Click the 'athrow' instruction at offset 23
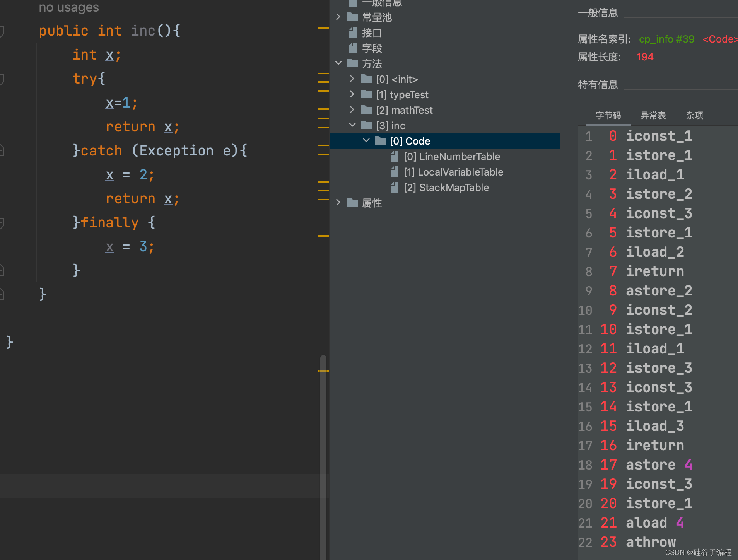Viewport: 738px width, 560px height. coord(651,542)
